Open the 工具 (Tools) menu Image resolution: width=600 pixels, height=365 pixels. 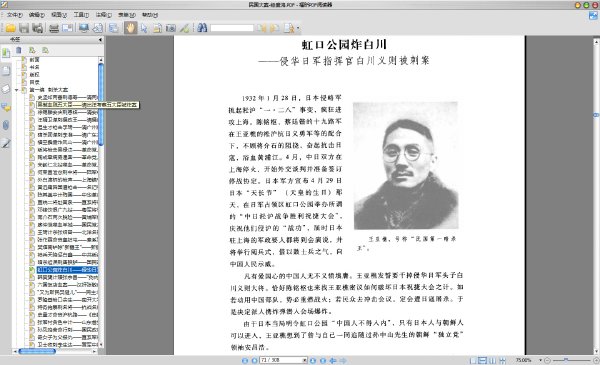point(81,15)
